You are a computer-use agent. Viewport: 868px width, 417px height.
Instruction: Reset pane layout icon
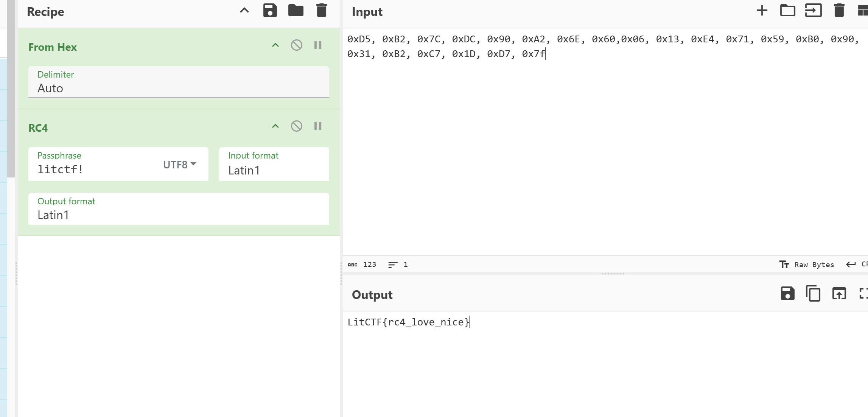[x=863, y=11]
